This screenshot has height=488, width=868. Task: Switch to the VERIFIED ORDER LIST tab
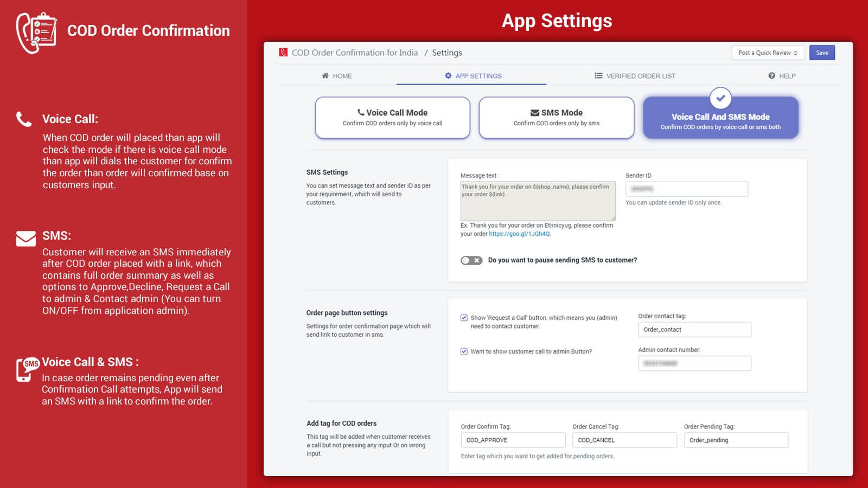click(x=640, y=76)
